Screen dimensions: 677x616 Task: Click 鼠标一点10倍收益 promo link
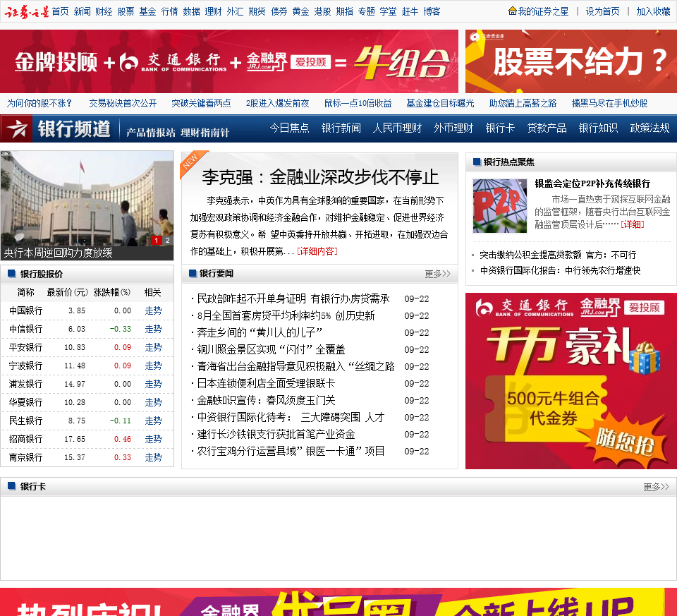click(358, 103)
